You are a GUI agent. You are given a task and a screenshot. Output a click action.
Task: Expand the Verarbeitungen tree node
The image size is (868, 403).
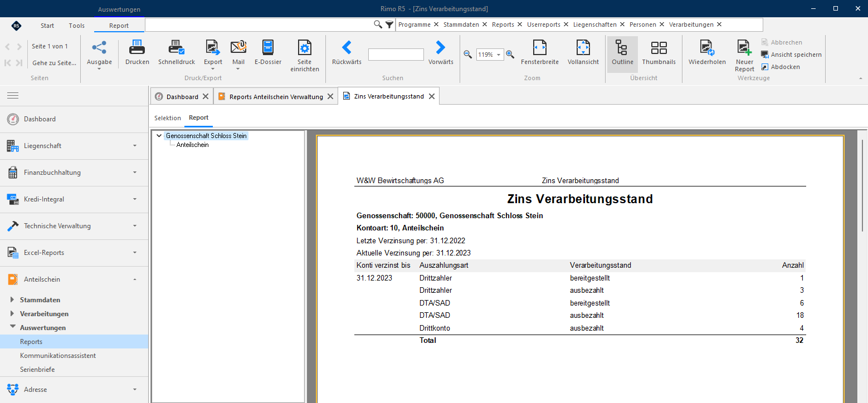[13, 314]
